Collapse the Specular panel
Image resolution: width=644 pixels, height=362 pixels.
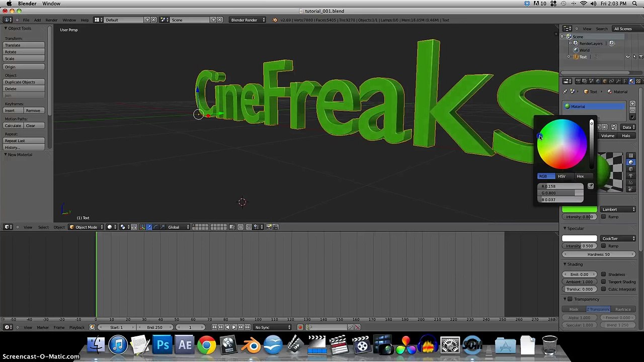(x=565, y=228)
